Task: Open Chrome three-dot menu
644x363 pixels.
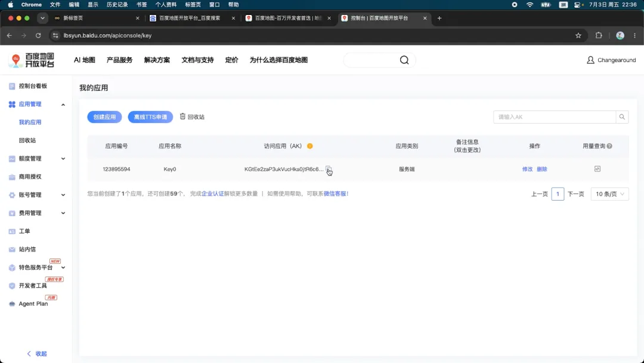Action: click(634, 35)
